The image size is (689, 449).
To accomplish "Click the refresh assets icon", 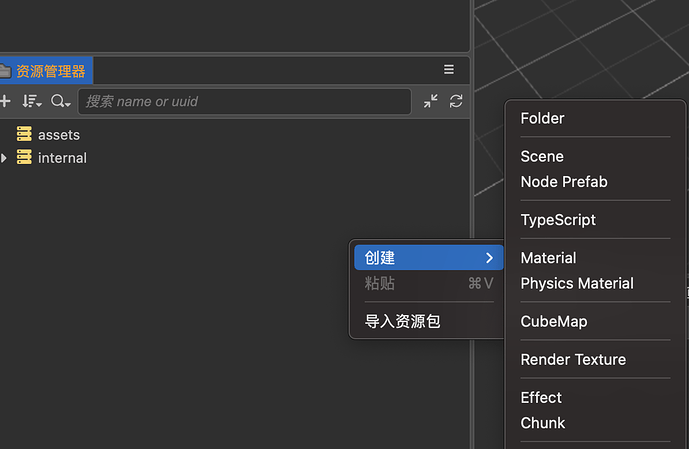I will [x=456, y=101].
